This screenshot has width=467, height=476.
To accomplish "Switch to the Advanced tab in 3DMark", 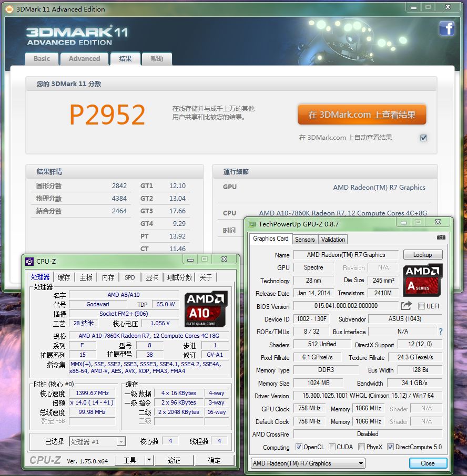I will [x=85, y=59].
